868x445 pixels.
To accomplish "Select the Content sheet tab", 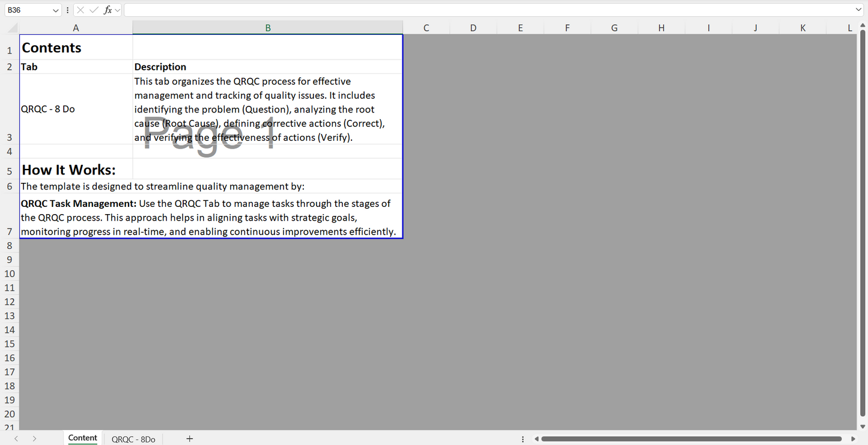I will [83, 438].
